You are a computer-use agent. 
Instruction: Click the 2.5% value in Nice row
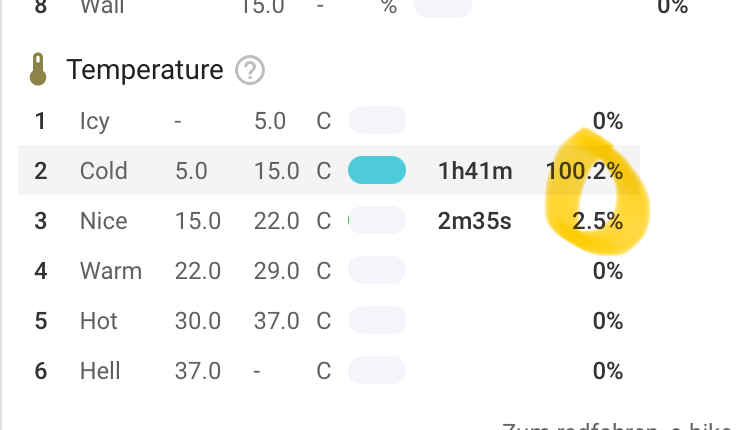coord(597,220)
